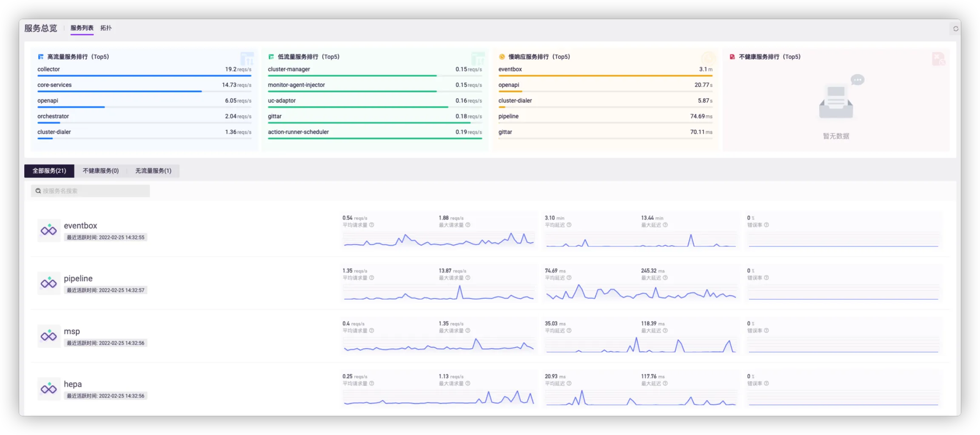The height and width of the screenshot is (435, 980).
Task: Click help icon beside pipeline 最大延迟
Action: pos(665,278)
